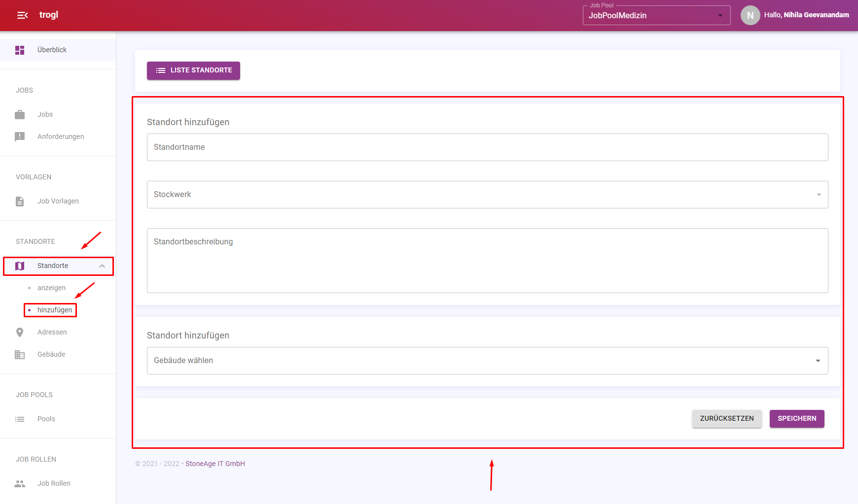The height and width of the screenshot is (504, 858).
Task: Open the Job Rollen menu item
Action: pos(58,483)
